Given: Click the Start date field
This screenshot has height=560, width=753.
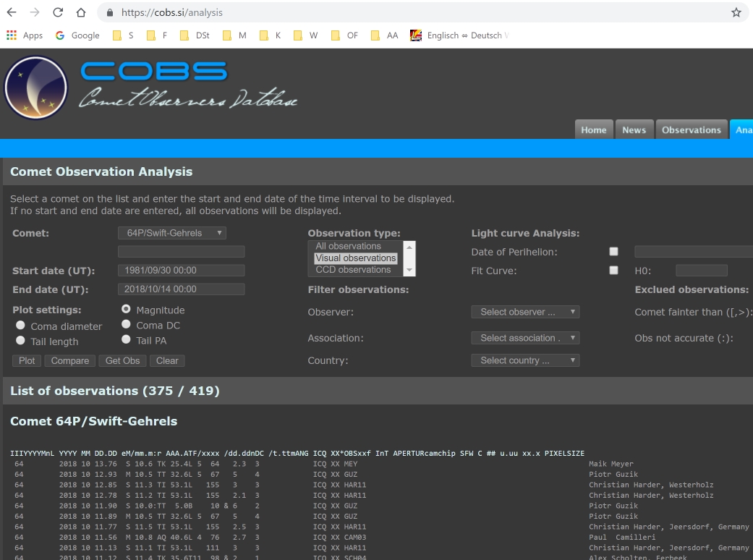Looking at the screenshot, I should (181, 271).
